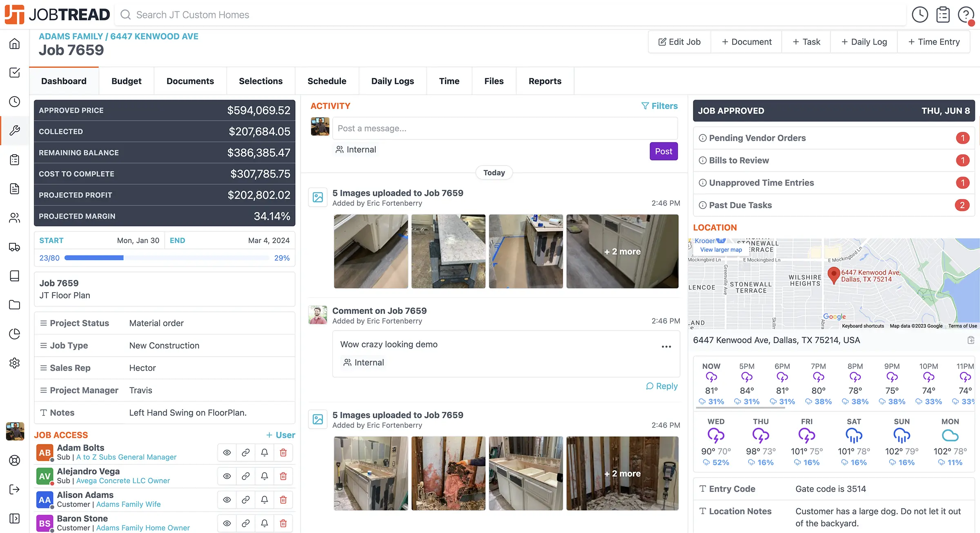980x533 pixels.
Task: Click the Reports pie chart sidebar icon
Action: click(x=15, y=334)
